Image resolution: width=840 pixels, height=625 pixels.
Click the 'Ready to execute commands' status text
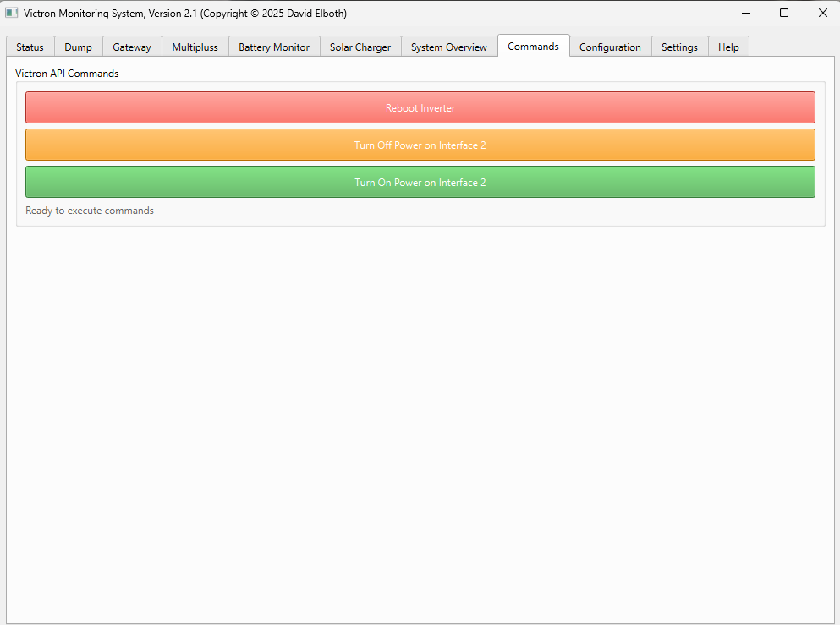point(90,211)
